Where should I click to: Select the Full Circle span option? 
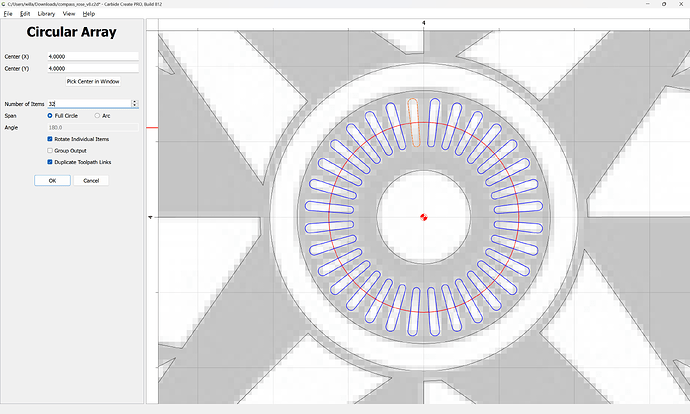(x=51, y=116)
